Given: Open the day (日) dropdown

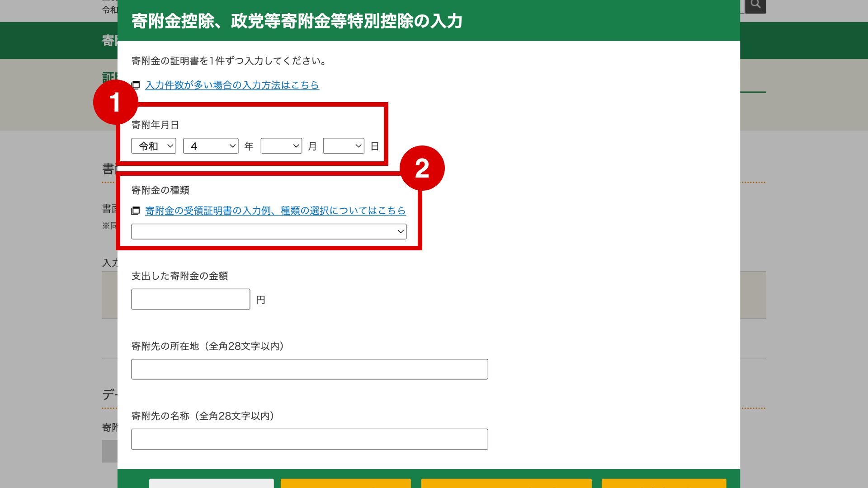Looking at the screenshot, I should coord(344,146).
